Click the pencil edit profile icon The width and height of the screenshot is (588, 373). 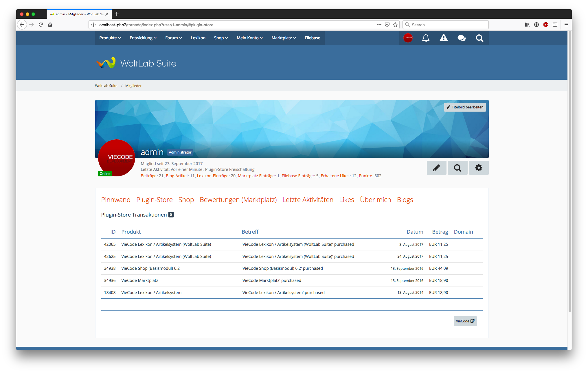click(436, 168)
